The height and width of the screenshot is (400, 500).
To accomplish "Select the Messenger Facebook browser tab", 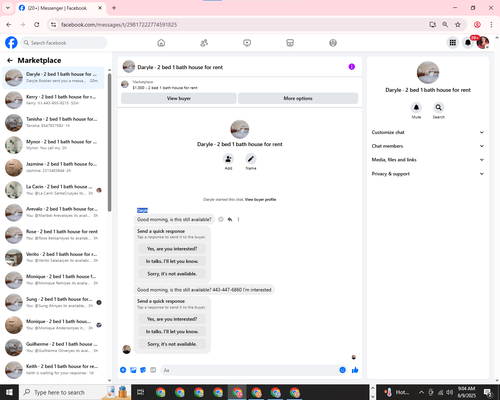I will tap(61, 8).
